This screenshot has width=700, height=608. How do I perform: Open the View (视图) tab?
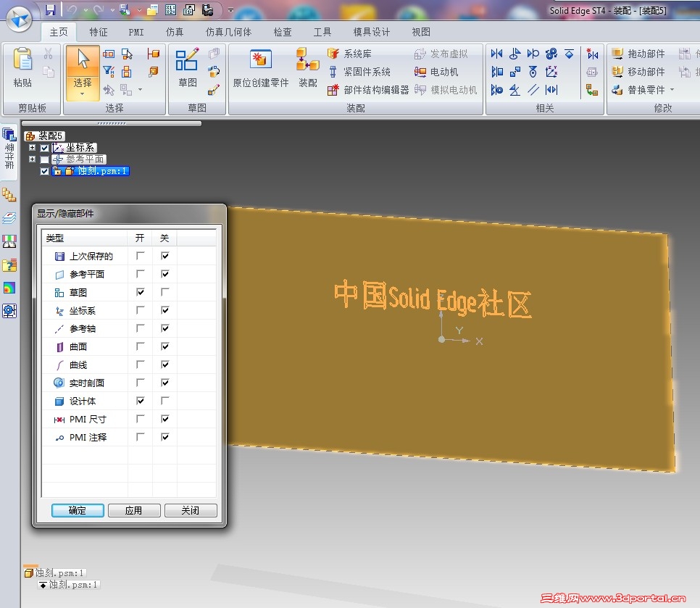point(421,32)
